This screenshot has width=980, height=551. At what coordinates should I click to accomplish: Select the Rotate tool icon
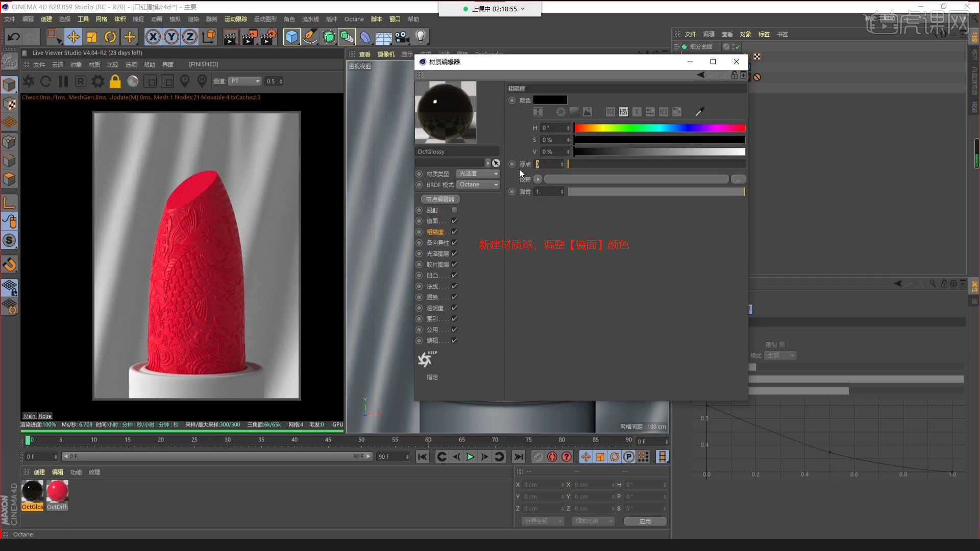coord(110,37)
